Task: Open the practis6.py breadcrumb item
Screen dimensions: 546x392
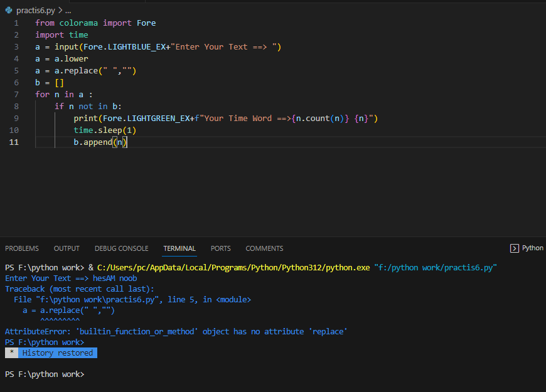Action: (x=35, y=11)
